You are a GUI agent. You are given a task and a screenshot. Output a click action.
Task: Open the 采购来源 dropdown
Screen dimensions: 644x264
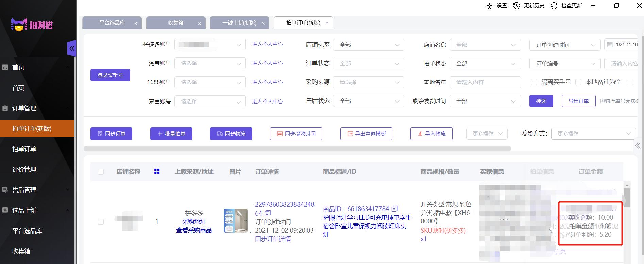[x=369, y=82]
